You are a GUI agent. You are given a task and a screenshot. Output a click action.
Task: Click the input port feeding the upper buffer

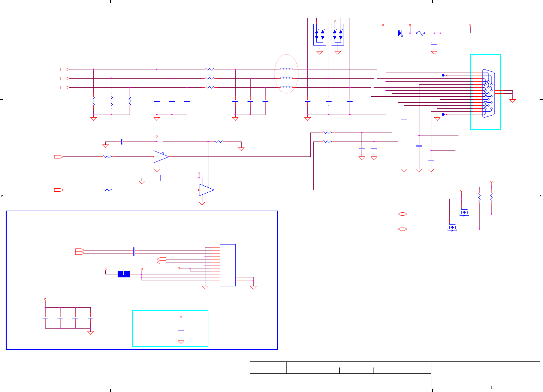tap(59, 156)
